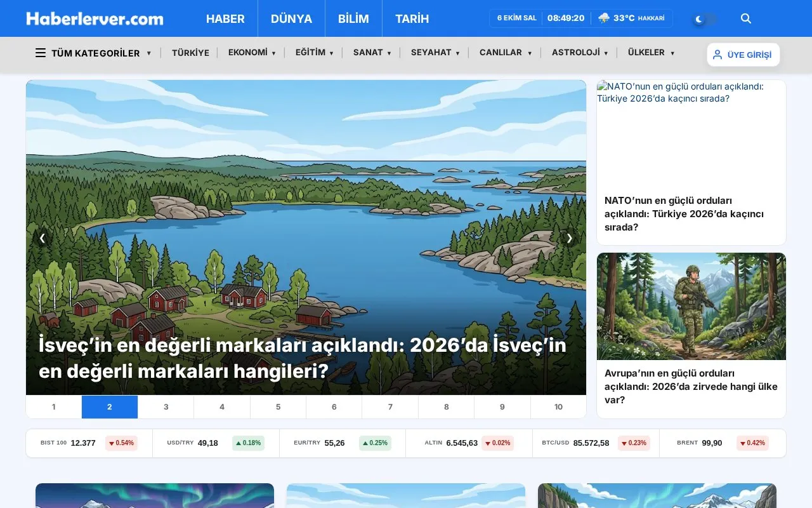Go to previous slide with left arrow
Screen dimensions: 812x508
[43, 238]
